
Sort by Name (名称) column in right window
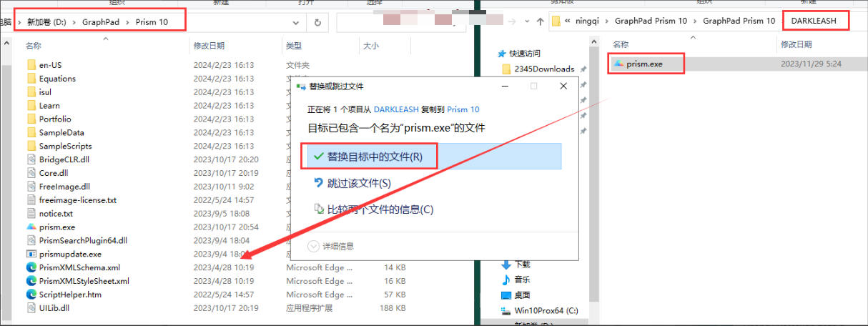pos(621,44)
